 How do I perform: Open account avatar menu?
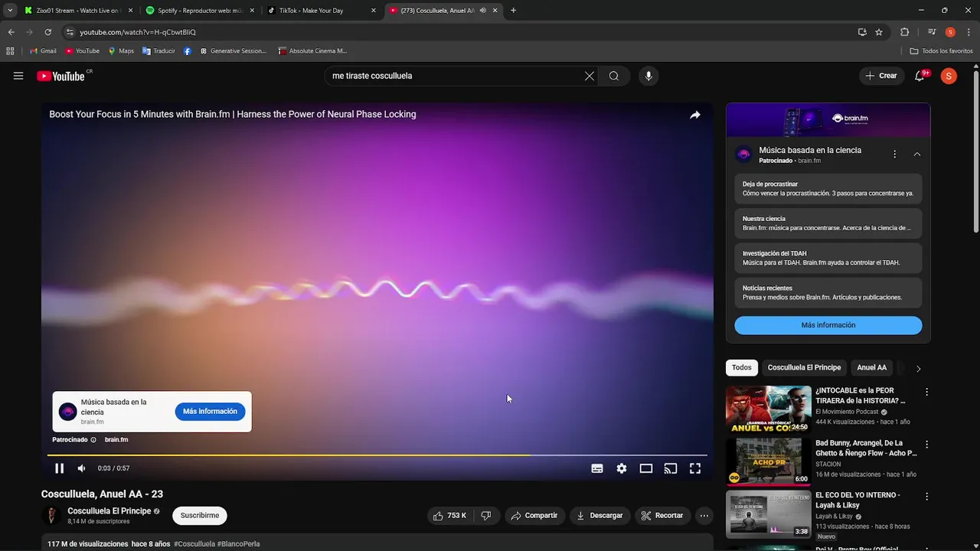(x=949, y=76)
